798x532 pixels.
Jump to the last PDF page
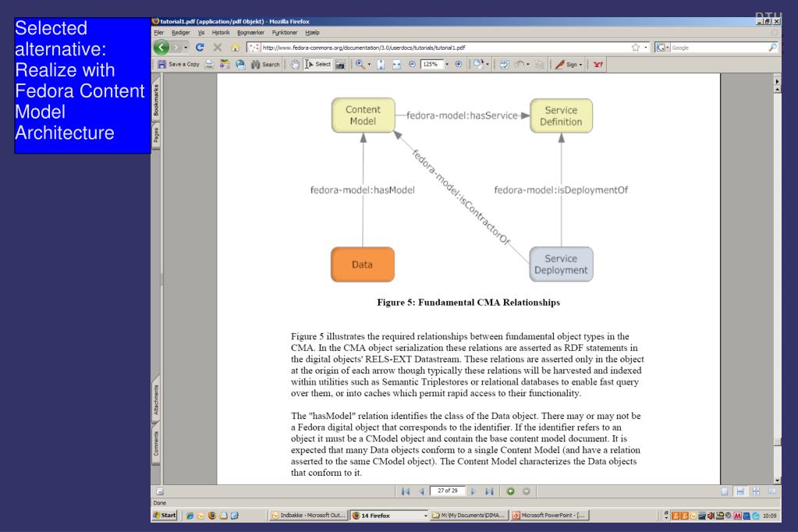coord(489,491)
